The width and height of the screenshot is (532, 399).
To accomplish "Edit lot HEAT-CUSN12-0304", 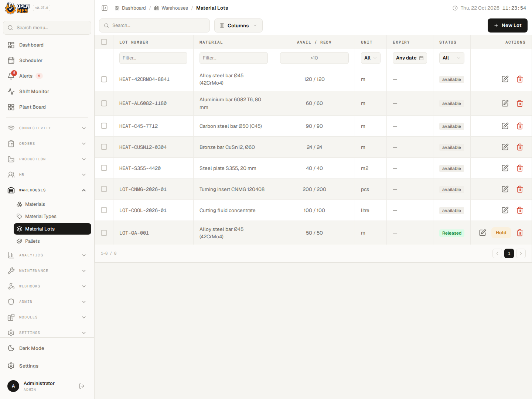I will pyautogui.click(x=505, y=147).
